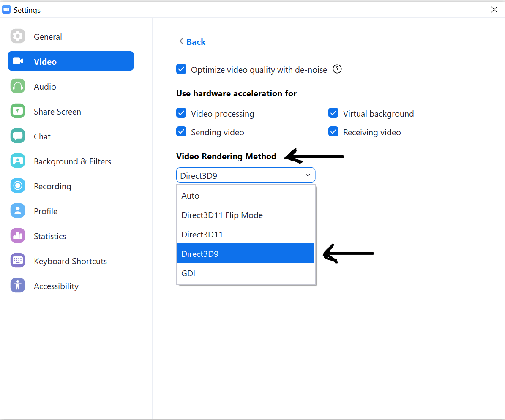
Task: Click the Chat bubble icon
Action: coord(18,136)
